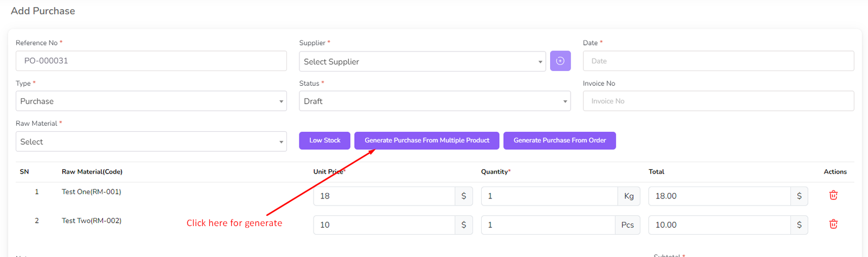The image size is (868, 257).
Task: Click Generate Purchase From Multiple Product
Action: 426,140
